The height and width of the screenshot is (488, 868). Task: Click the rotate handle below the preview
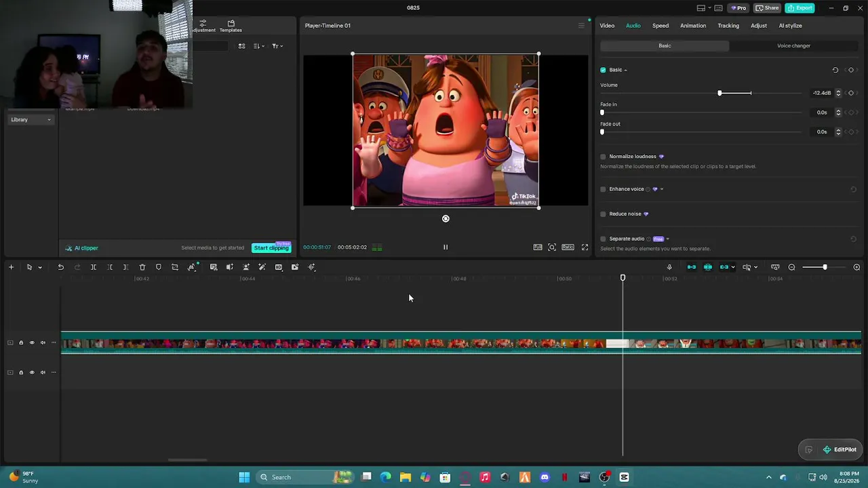point(446,218)
